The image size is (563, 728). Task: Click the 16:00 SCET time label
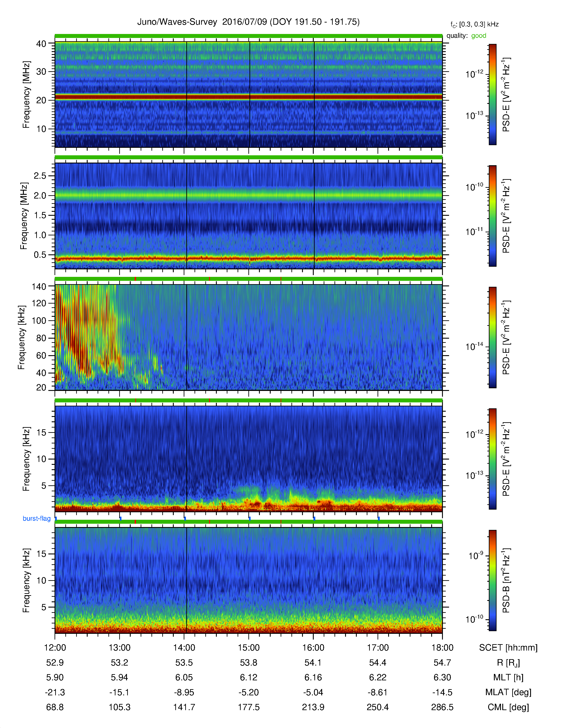[x=313, y=648]
